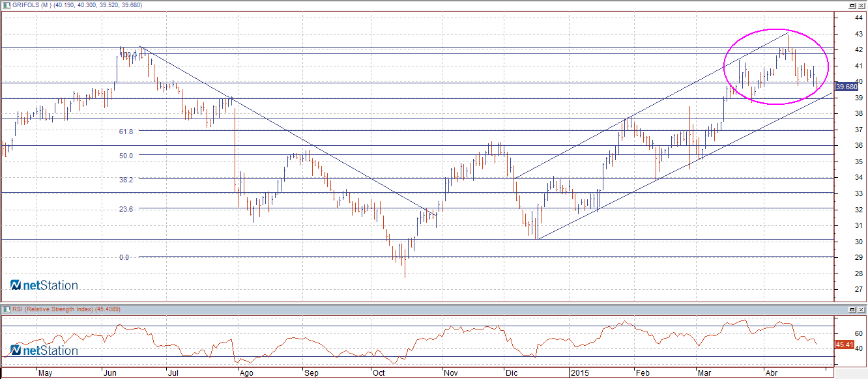Click the 0.0 Fibonacci level label
868x379 pixels.
124,258
